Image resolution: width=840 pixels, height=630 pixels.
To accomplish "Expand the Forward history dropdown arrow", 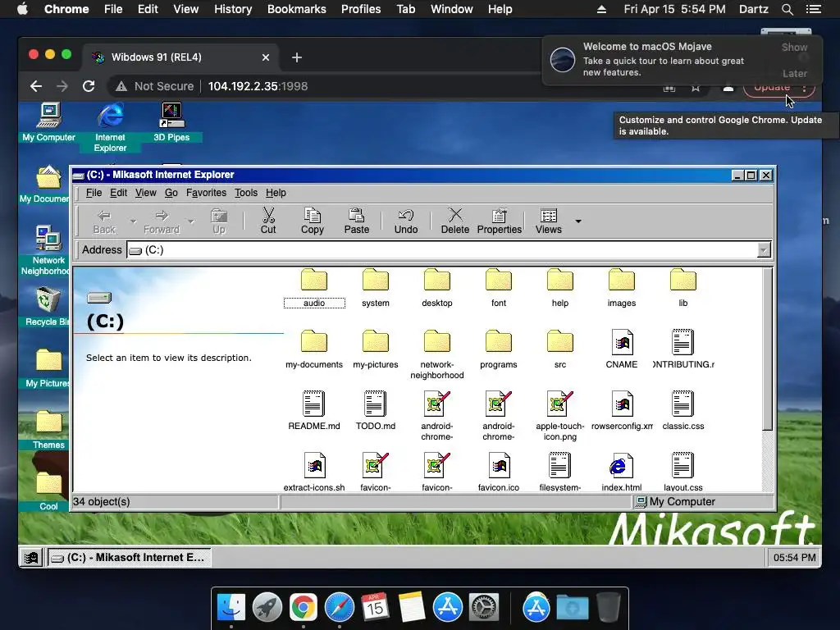I will 190,221.
